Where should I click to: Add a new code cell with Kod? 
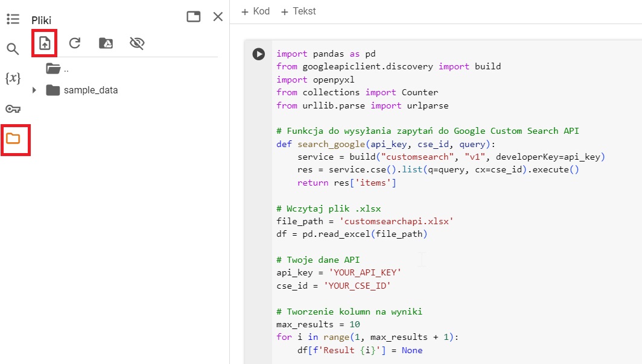pyautogui.click(x=255, y=11)
